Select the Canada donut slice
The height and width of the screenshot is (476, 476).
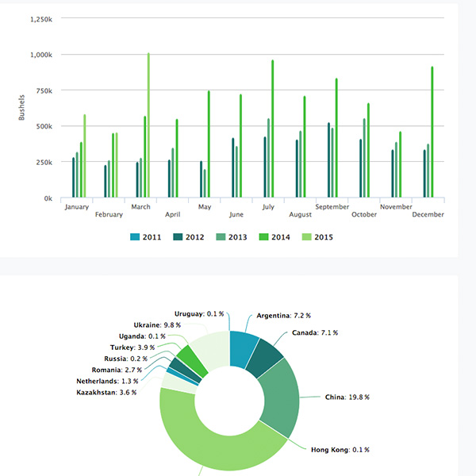265,359
